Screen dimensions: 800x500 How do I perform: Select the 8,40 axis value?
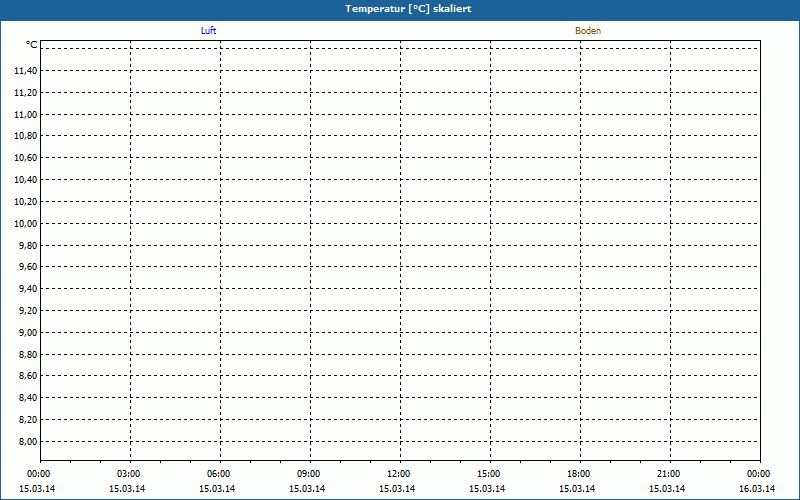tap(28, 398)
